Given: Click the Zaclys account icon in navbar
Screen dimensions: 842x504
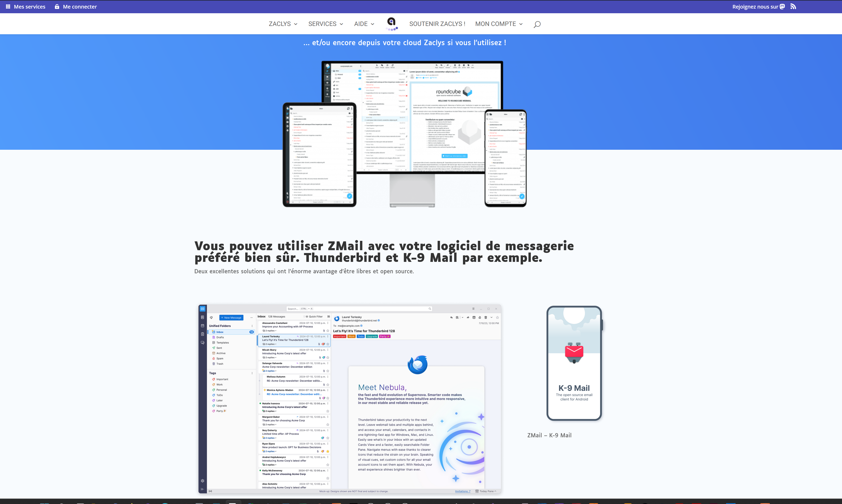Looking at the screenshot, I should click(x=391, y=23).
